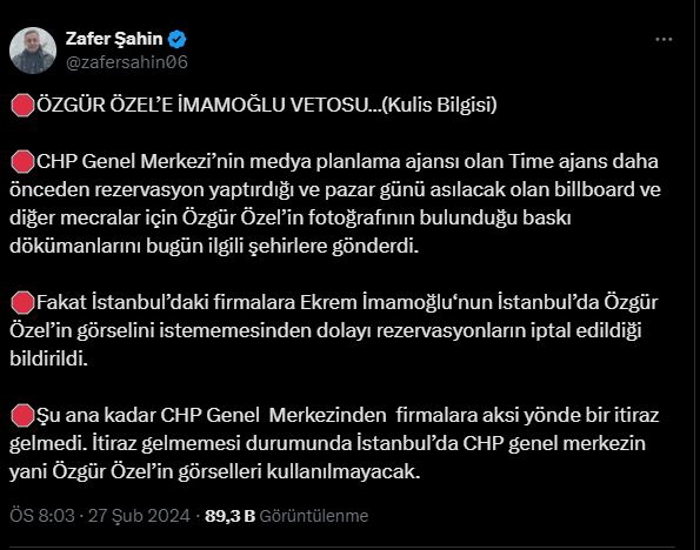The width and height of the screenshot is (700, 550).
Task: Open the 89,3 B view count
Action: (x=230, y=516)
